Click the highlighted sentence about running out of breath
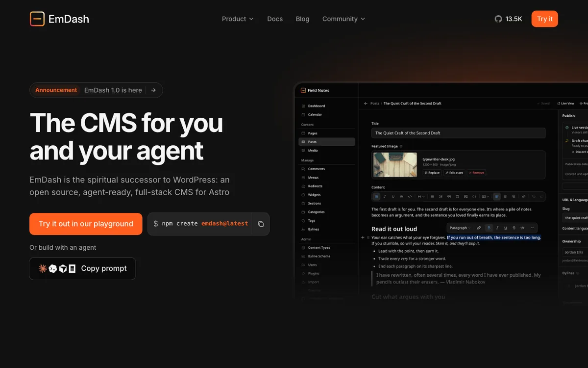Screen dimensions: 588x368 pyautogui.click(x=494, y=237)
